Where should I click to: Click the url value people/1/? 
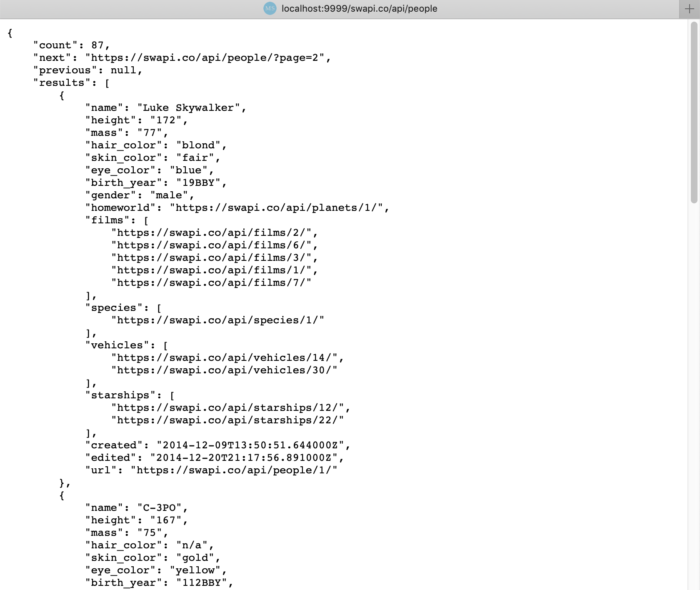click(x=234, y=470)
